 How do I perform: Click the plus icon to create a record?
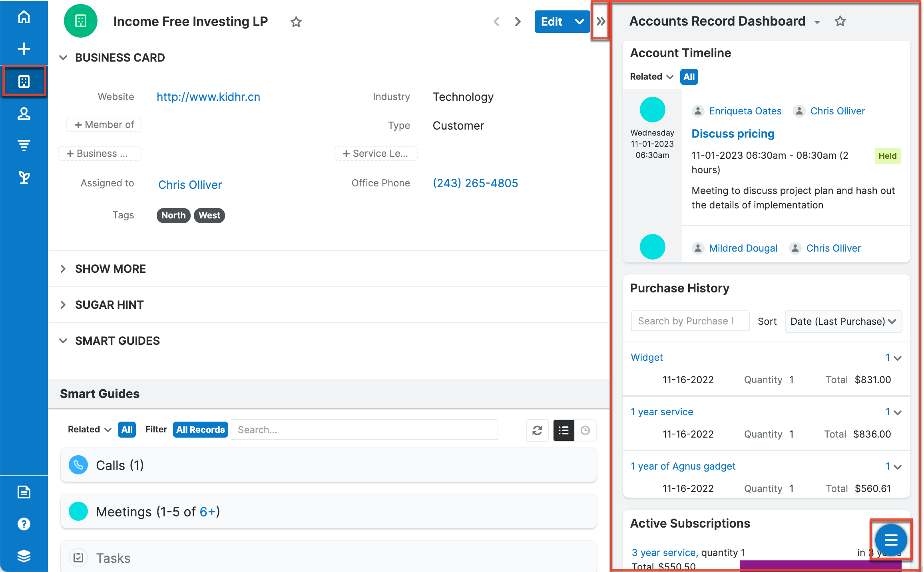tap(24, 48)
